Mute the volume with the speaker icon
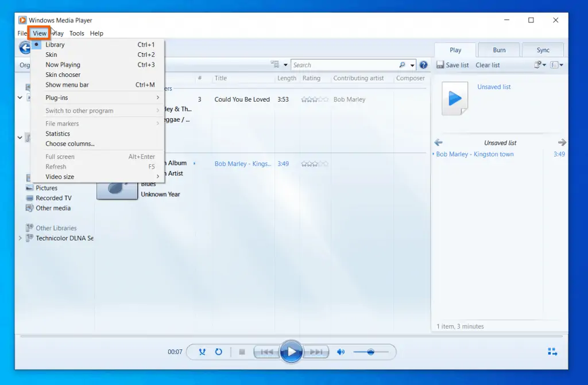 tap(340, 352)
